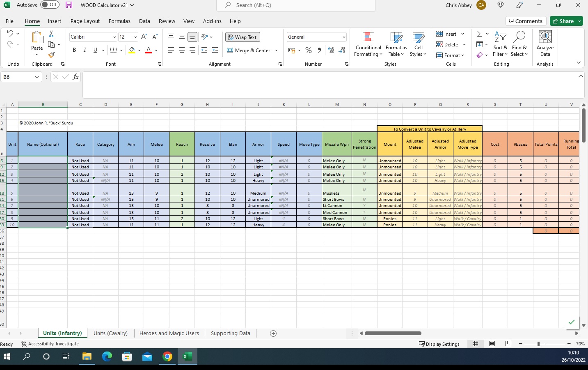Click the Insert Function fx icon
This screenshot has height=370, width=588.
pos(76,77)
